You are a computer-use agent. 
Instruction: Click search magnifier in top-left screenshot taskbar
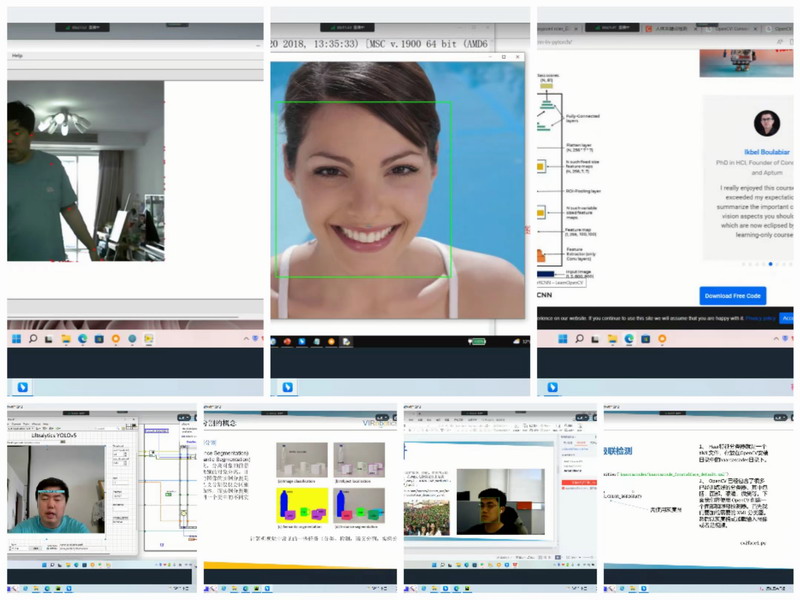coord(33,339)
